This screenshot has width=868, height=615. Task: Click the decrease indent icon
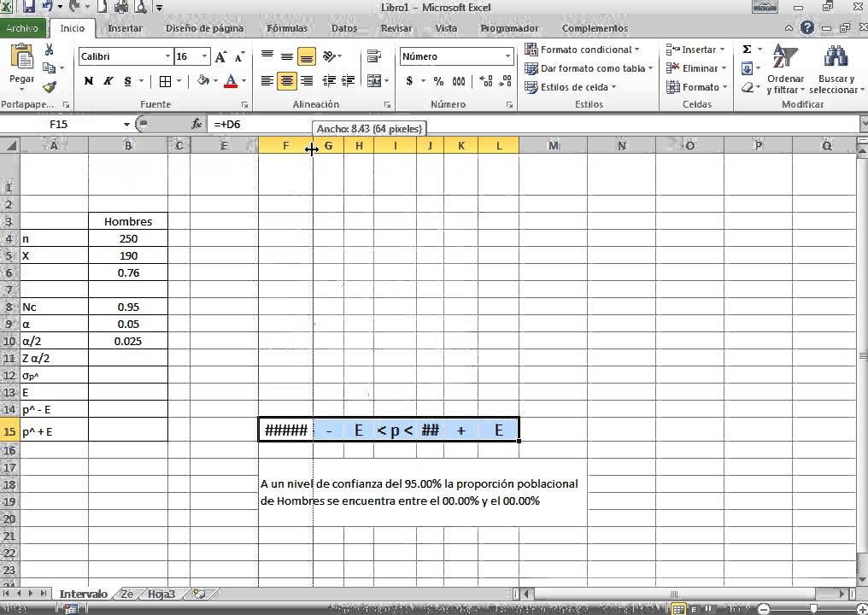pyautogui.click(x=329, y=81)
